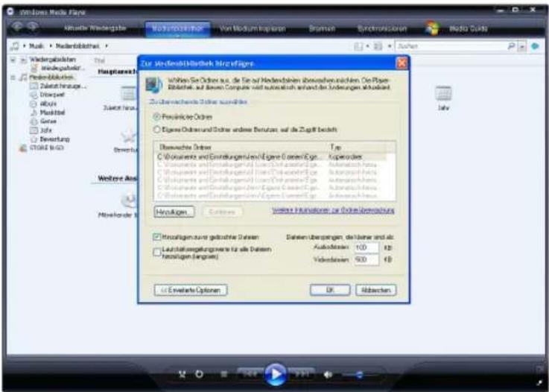Open the Von Medium kopieren tab
The width and height of the screenshot is (549, 392).
(x=253, y=29)
